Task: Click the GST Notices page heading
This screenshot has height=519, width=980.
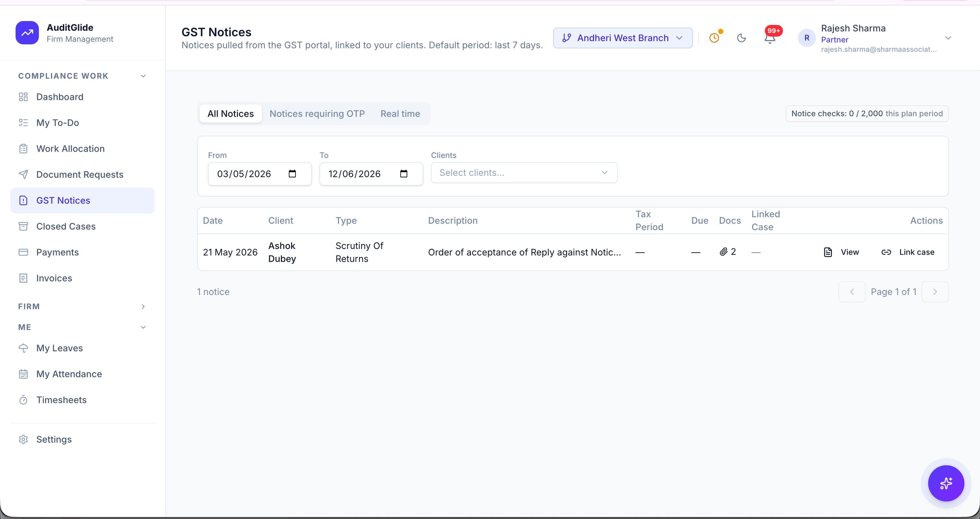Action: (216, 32)
